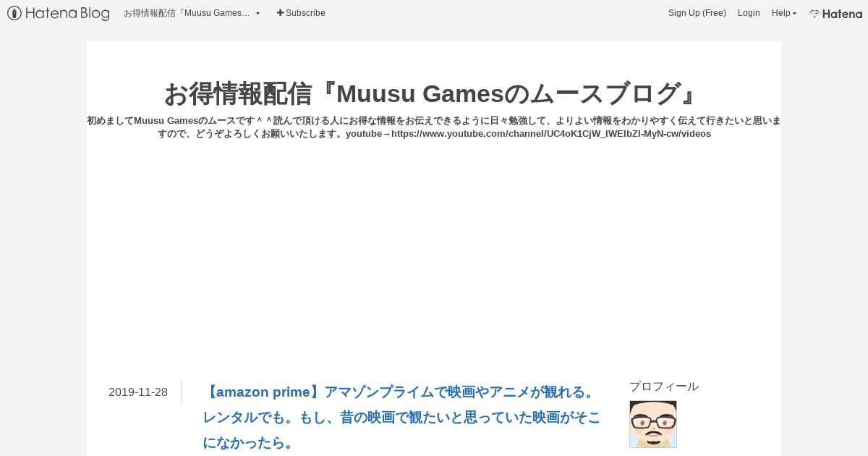Image resolution: width=868 pixels, height=456 pixels.
Task: Open Sign Up (Free) link
Action: (697, 13)
